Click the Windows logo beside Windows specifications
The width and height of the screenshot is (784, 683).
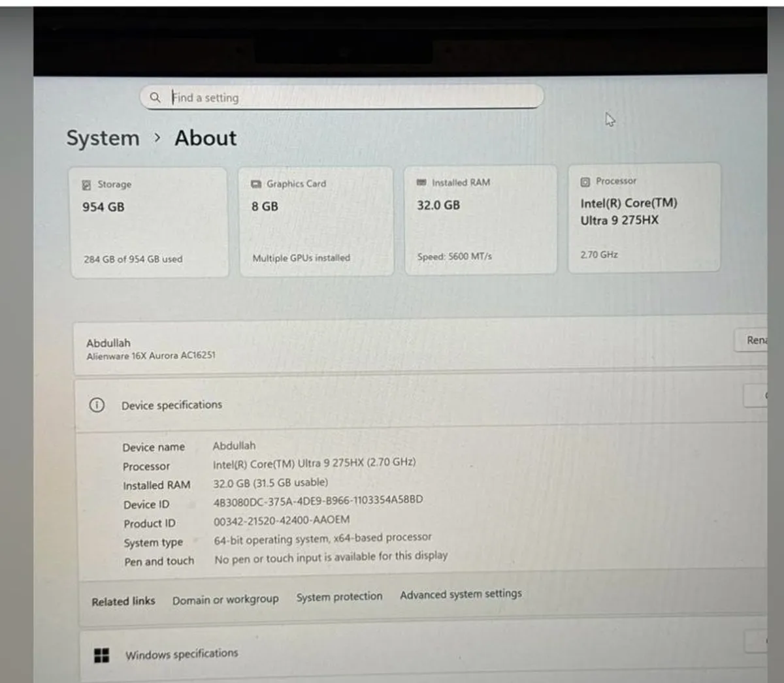click(102, 655)
